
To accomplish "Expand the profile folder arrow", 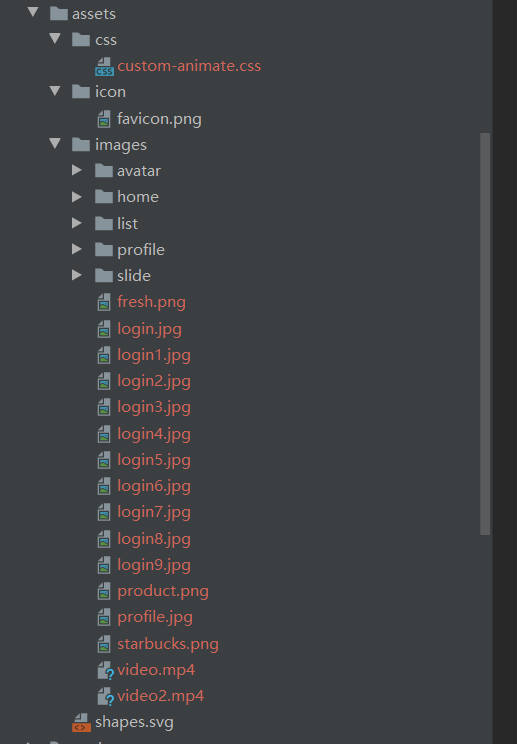I will click(77, 249).
